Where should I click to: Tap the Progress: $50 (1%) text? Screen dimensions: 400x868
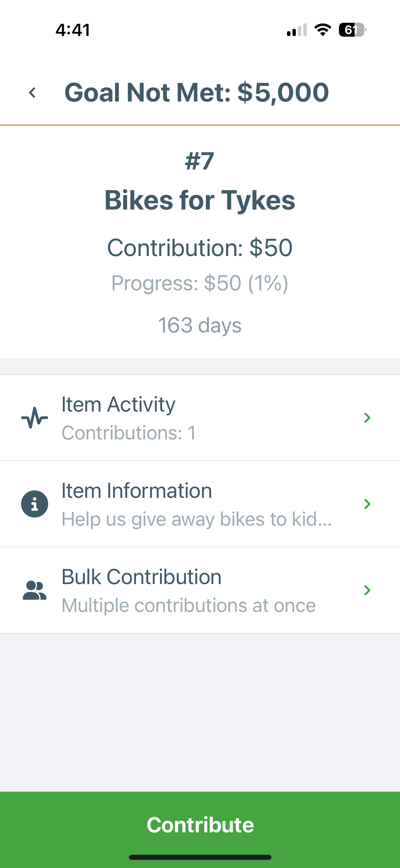(x=200, y=283)
